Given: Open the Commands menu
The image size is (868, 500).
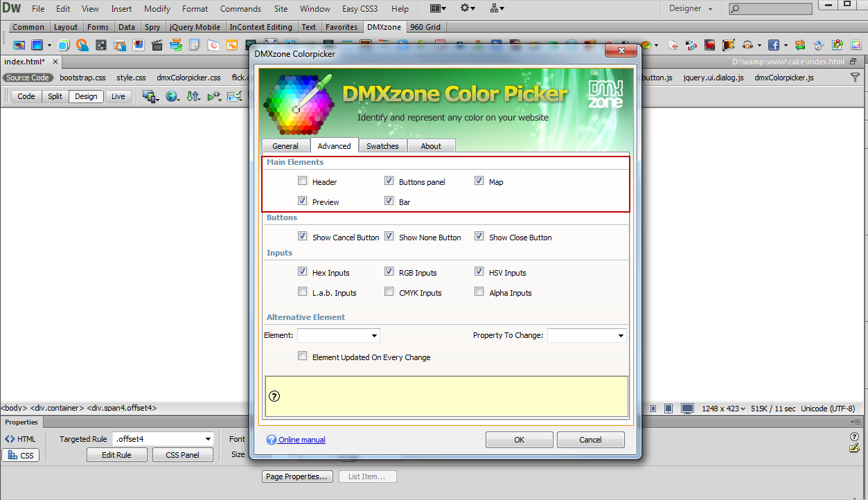Looking at the screenshot, I should pyautogui.click(x=240, y=9).
